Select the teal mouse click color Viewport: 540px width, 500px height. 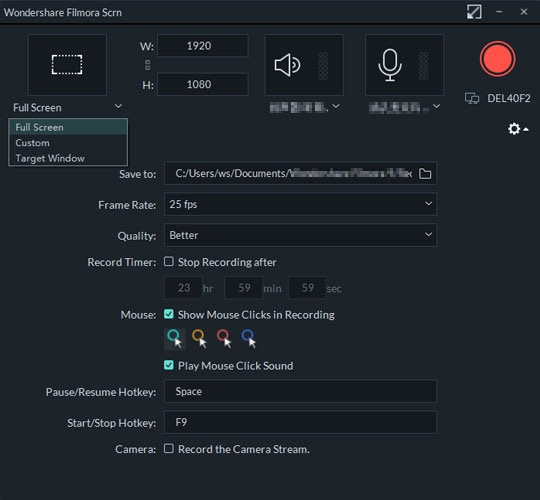pyautogui.click(x=174, y=338)
